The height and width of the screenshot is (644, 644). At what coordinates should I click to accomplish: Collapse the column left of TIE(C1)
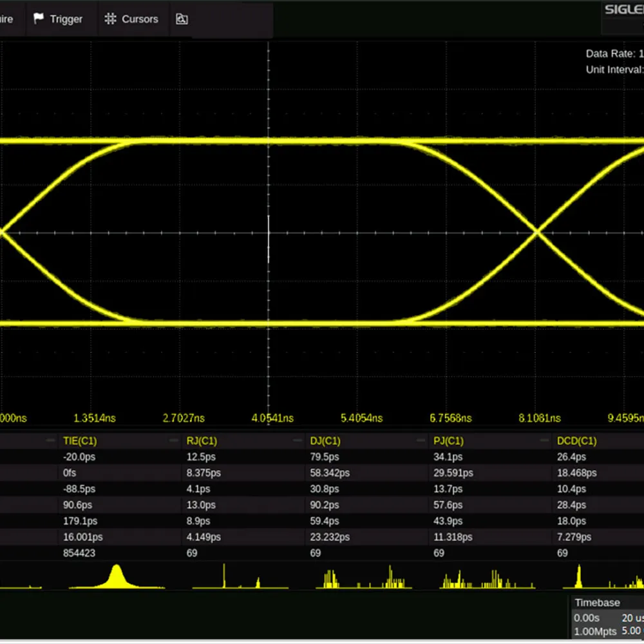pyautogui.click(x=50, y=441)
